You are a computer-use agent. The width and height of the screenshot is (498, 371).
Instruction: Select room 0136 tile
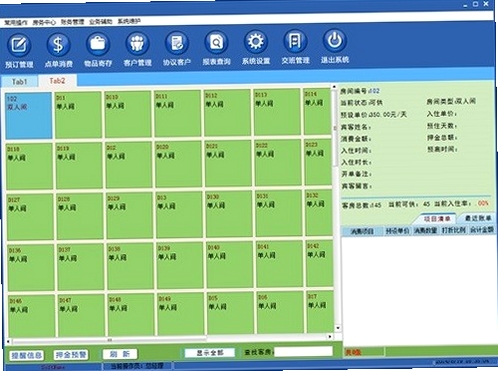(x=31, y=268)
